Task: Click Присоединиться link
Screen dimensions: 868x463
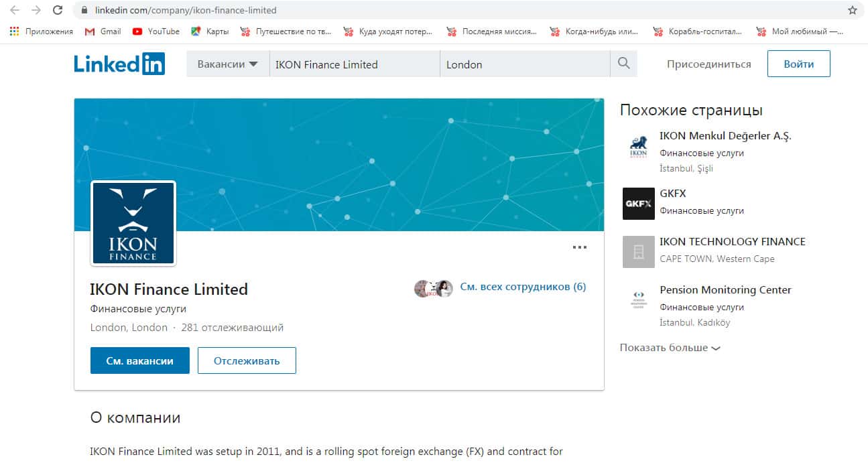Action: 709,64
